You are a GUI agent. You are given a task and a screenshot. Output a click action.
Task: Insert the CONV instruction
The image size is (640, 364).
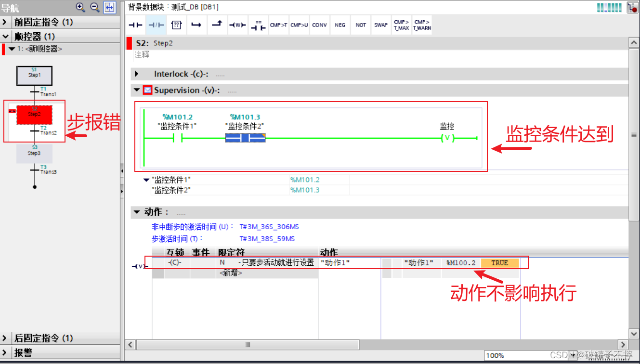coord(319,25)
